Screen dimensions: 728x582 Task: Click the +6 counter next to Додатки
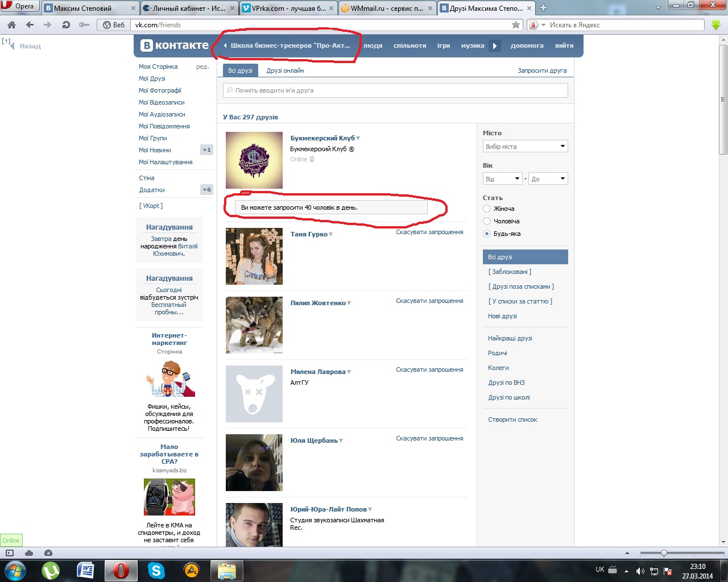coord(207,190)
